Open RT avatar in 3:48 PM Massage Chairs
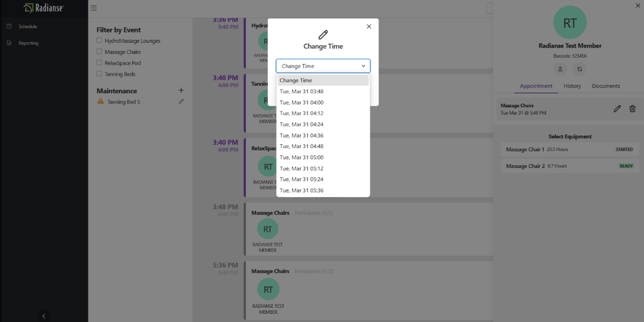This screenshot has width=644, height=322. click(x=267, y=229)
